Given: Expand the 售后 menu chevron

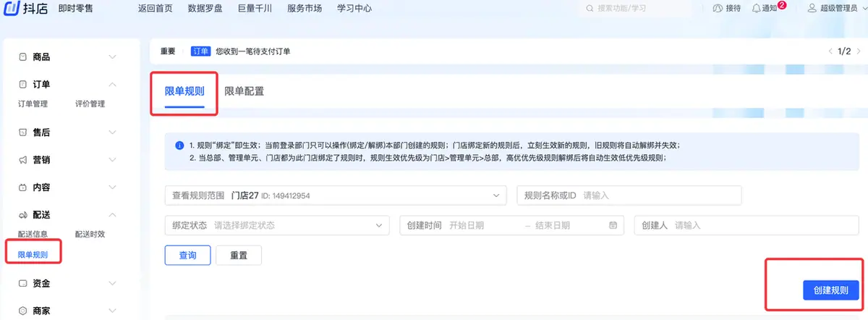Looking at the screenshot, I should click(x=112, y=132).
